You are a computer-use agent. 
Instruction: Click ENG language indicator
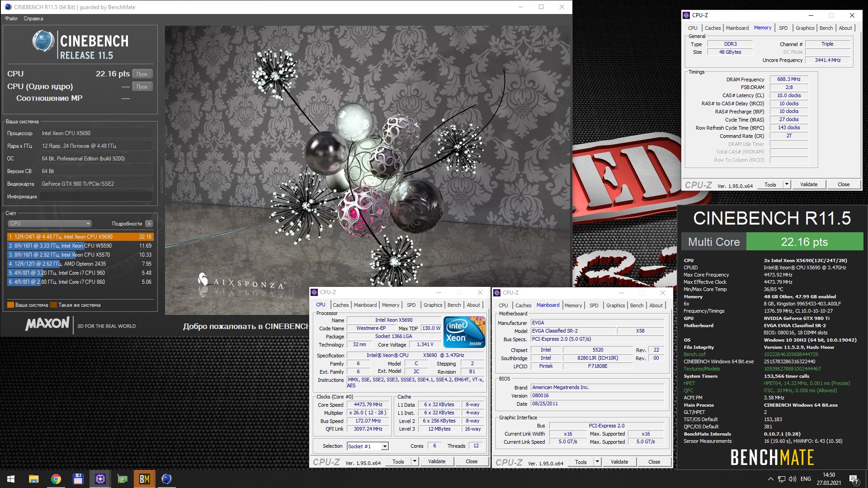[806, 479]
